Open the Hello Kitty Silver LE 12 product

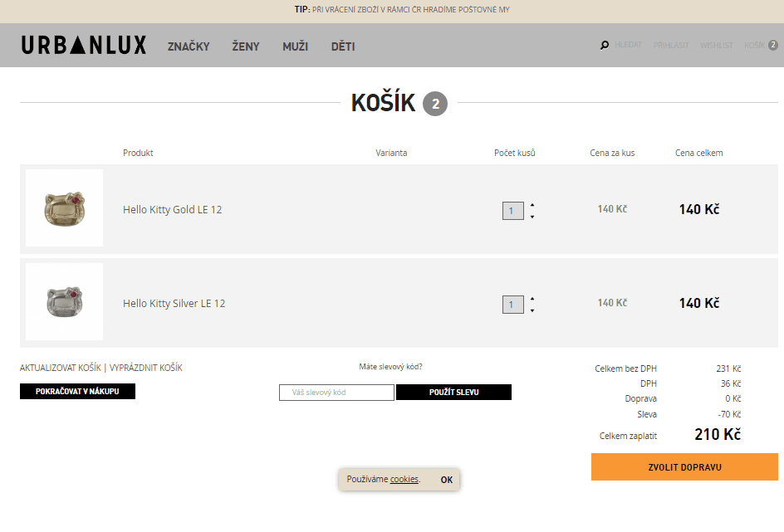click(174, 304)
